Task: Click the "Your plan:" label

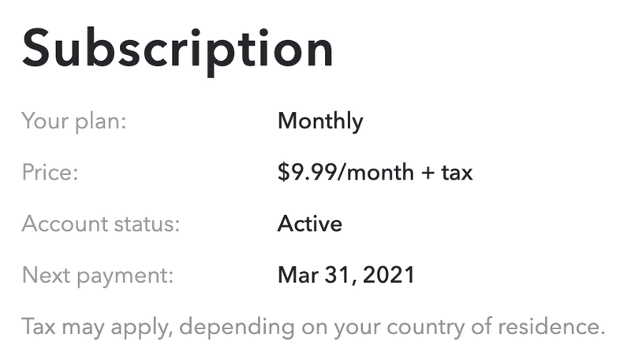Action: coord(74,121)
